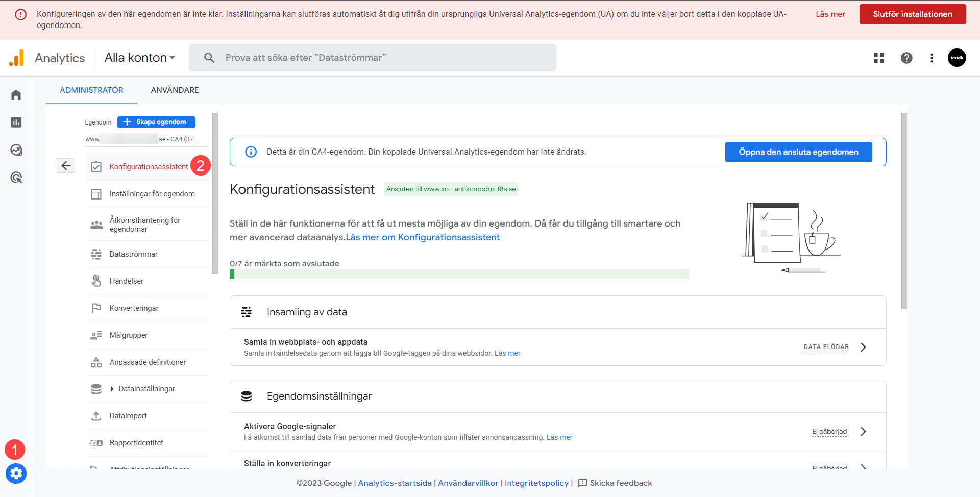Expand the Datainställningar tree item
The height and width of the screenshot is (497, 980).
click(x=112, y=389)
